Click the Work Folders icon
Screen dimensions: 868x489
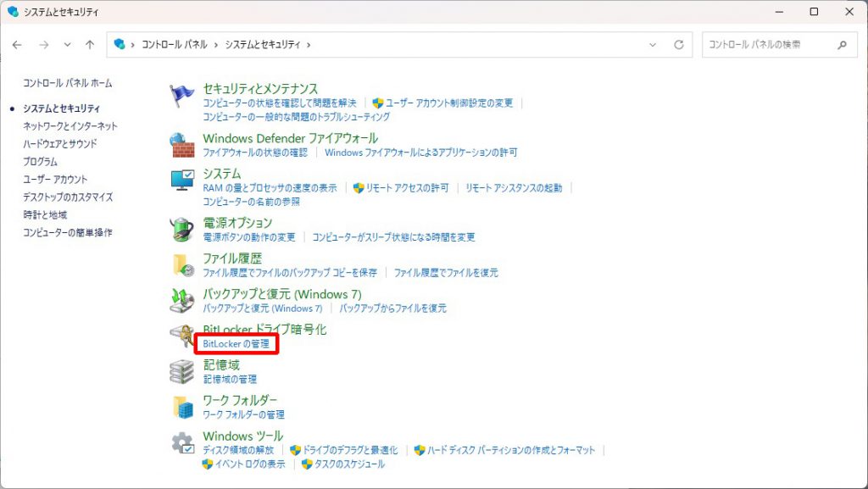click(183, 407)
